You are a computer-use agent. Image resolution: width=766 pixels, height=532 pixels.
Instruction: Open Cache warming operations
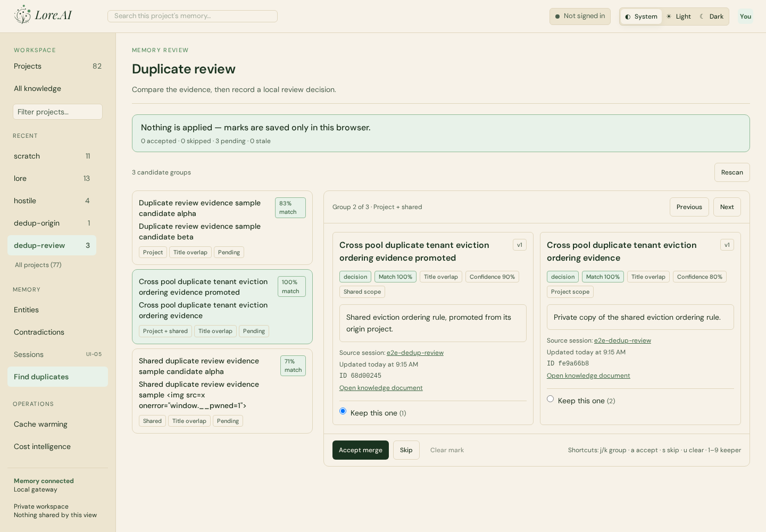(x=57, y=424)
